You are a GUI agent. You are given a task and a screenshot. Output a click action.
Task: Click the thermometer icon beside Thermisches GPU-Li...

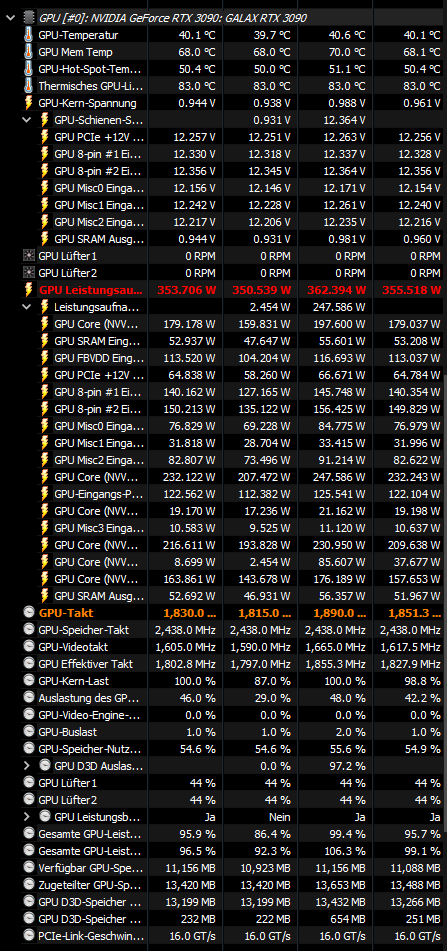point(28,86)
